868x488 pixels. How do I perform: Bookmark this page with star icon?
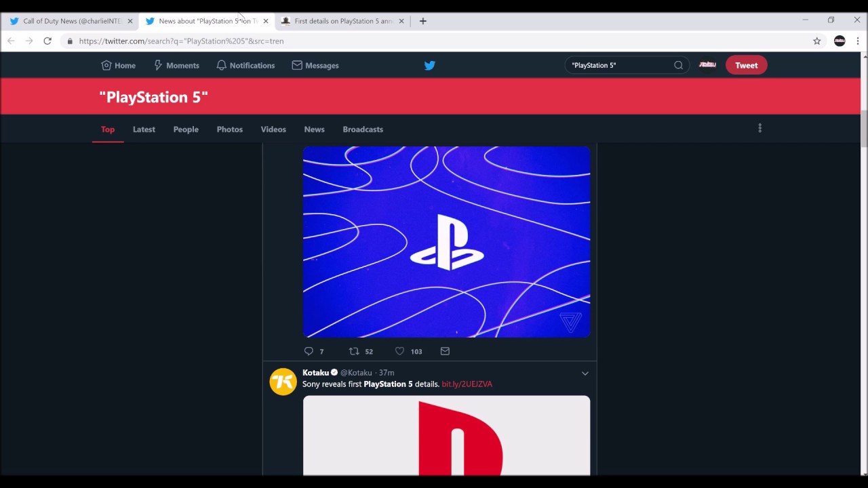816,41
